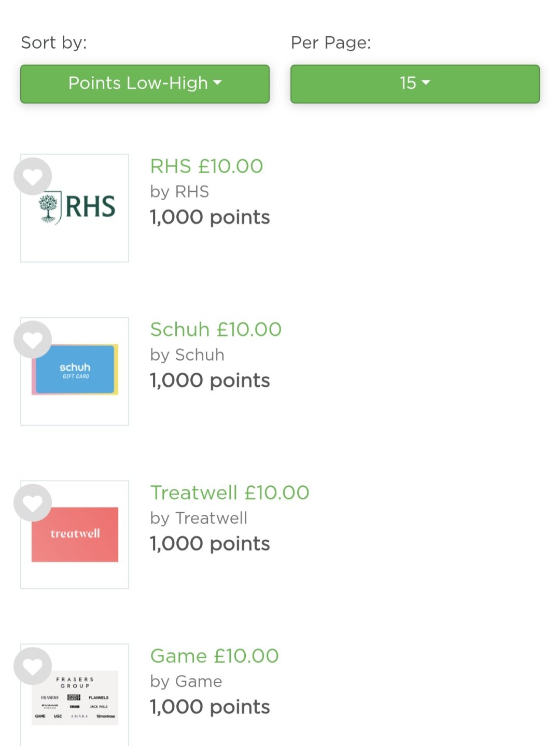Screen dimensions: 560x746
Task: Open the pink Treatwell card image
Action: pyautogui.click(x=75, y=534)
